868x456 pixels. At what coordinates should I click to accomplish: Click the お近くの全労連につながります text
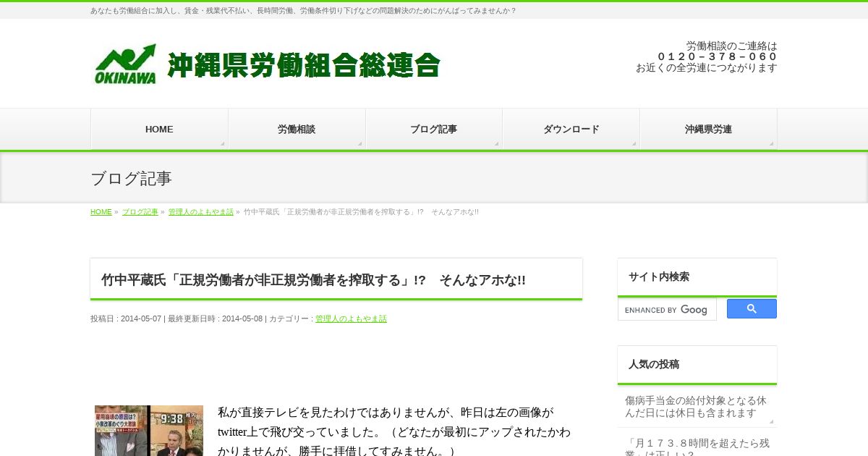point(707,67)
